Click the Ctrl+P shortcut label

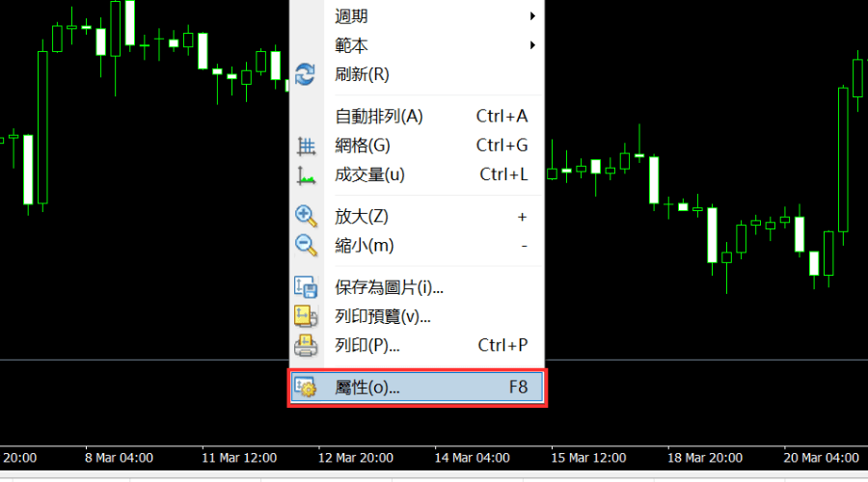click(502, 345)
